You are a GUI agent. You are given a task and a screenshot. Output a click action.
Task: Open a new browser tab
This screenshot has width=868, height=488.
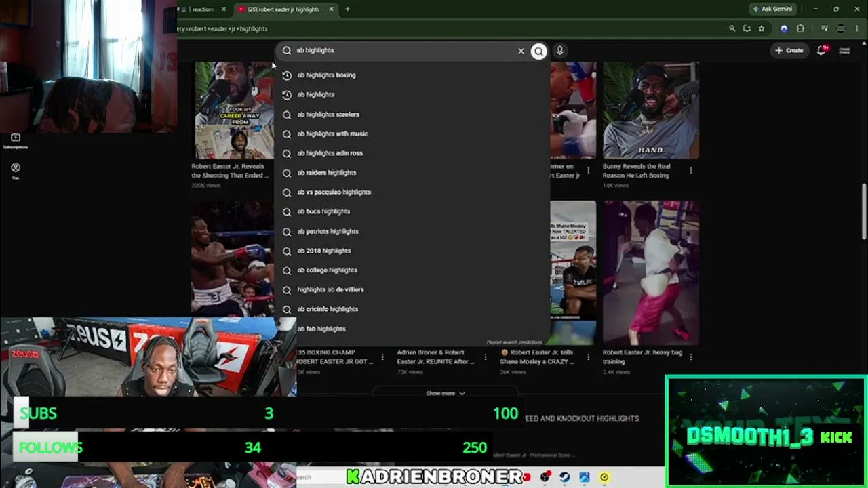(x=347, y=9)
